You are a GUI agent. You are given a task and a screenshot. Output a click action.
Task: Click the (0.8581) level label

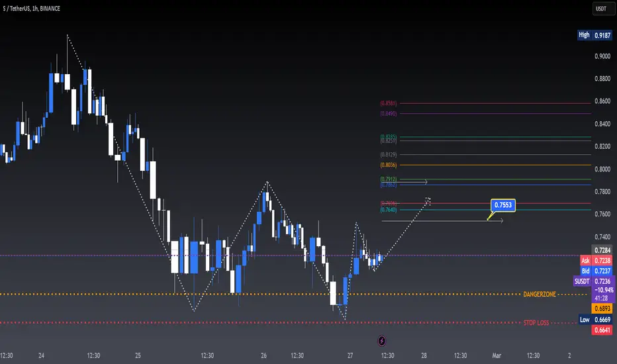click(389, 103)
